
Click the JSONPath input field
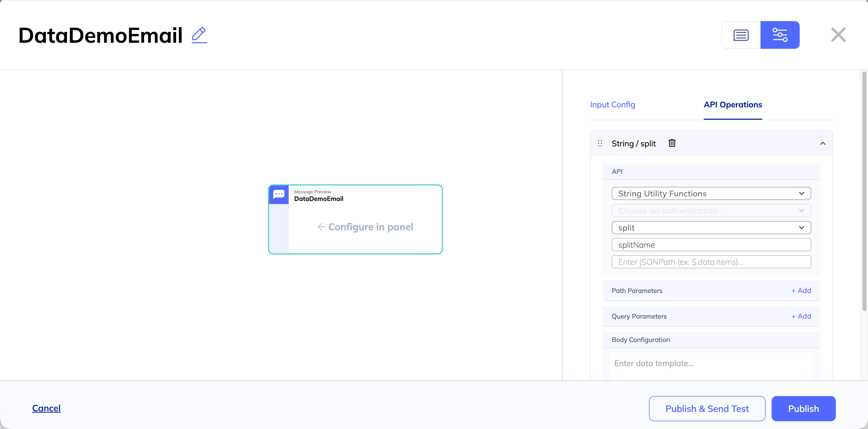coord(711,262)
